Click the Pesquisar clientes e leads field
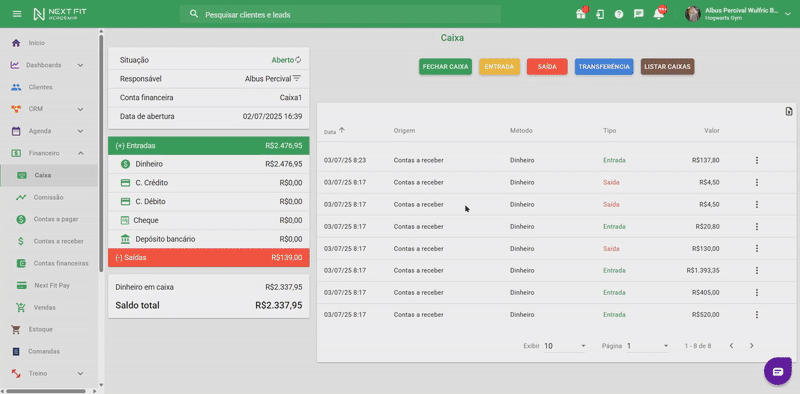800x394 pixels. [340, 14]
